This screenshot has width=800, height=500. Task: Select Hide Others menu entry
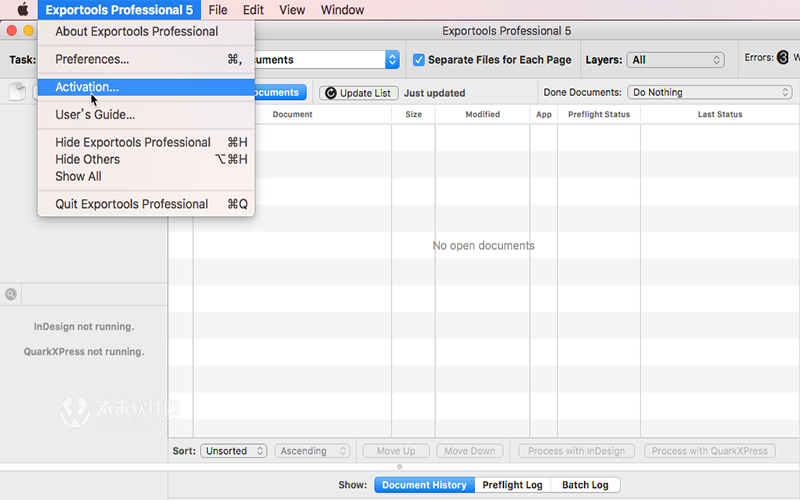click(146, 159)
